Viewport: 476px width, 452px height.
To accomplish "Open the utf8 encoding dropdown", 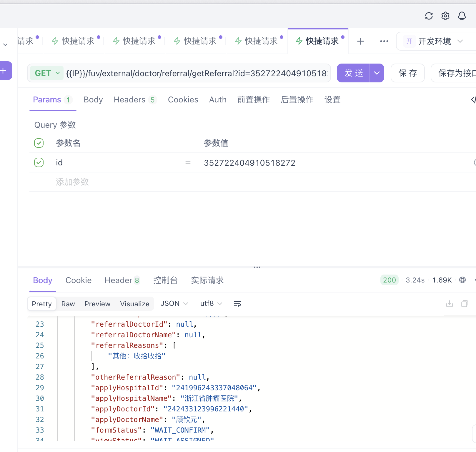I will [211, 303].
